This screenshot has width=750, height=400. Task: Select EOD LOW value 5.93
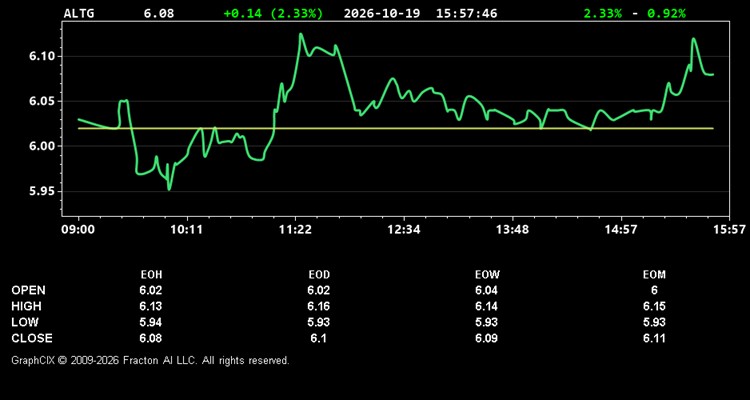pos(319,322)
